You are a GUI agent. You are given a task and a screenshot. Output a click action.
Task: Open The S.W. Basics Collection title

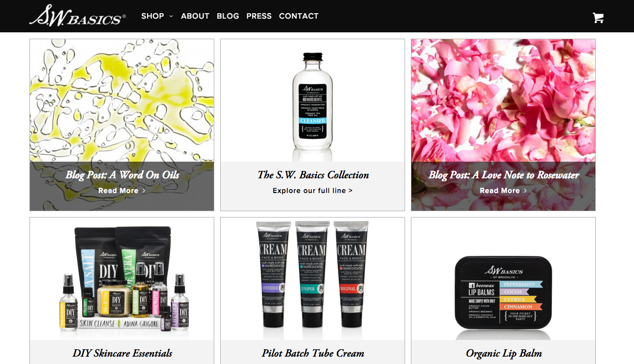313,175
